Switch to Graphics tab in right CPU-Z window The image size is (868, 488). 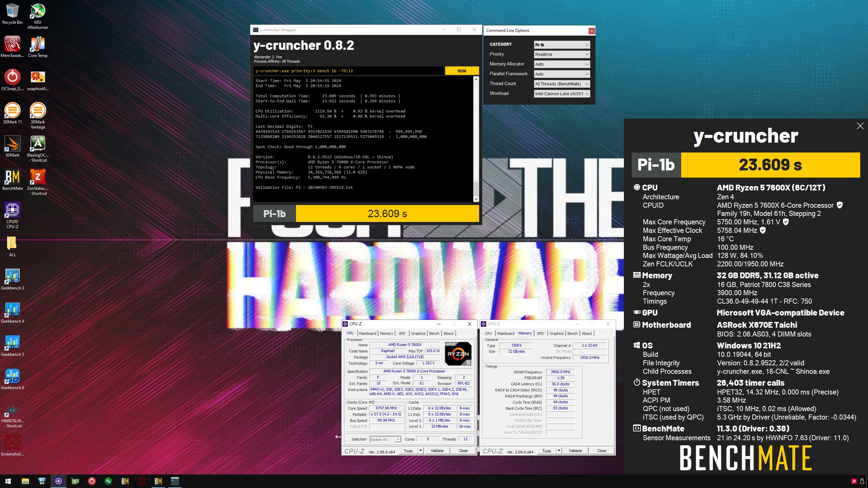(557, 333)
